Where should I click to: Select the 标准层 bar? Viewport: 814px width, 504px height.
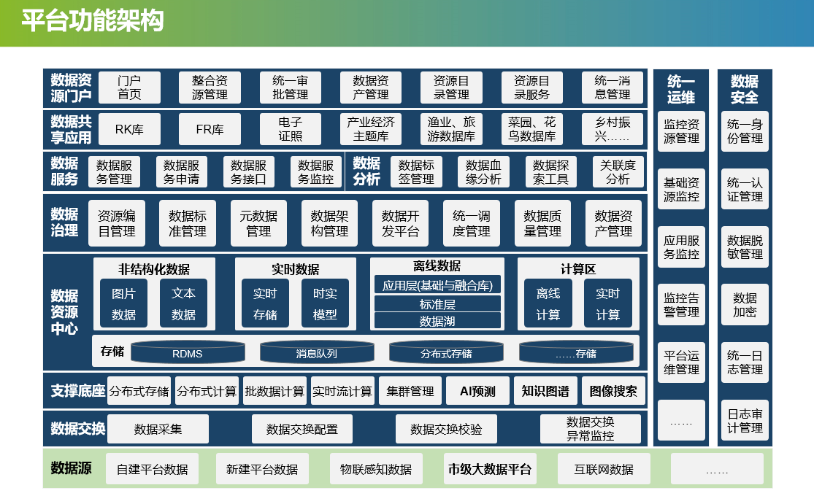(x=437, y=304)
